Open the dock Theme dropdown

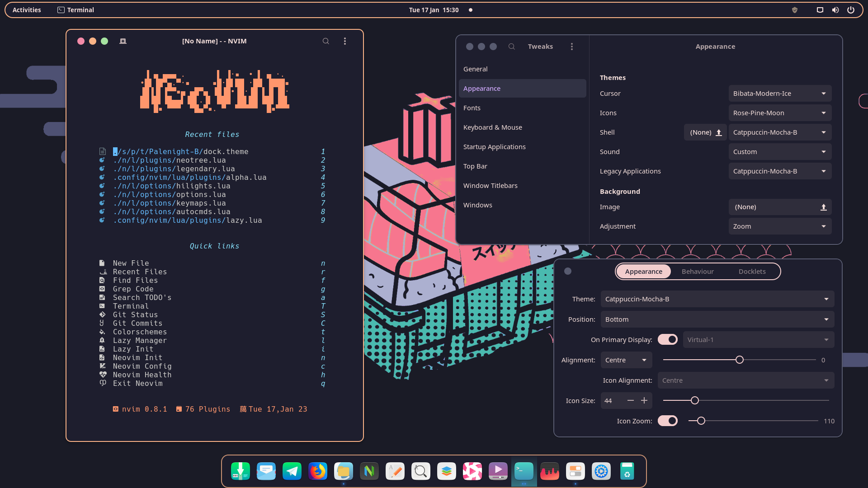point(717,299)
